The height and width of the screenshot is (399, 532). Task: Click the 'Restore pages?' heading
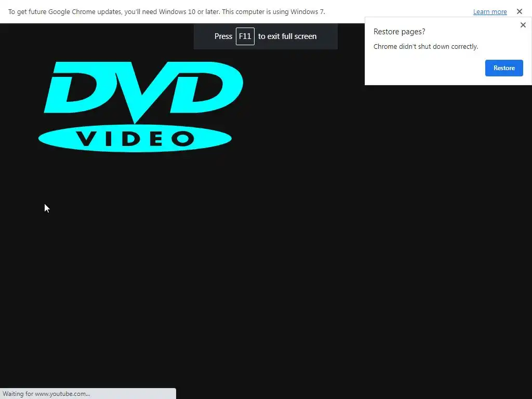pyautogui.click(x=399, y=32)
